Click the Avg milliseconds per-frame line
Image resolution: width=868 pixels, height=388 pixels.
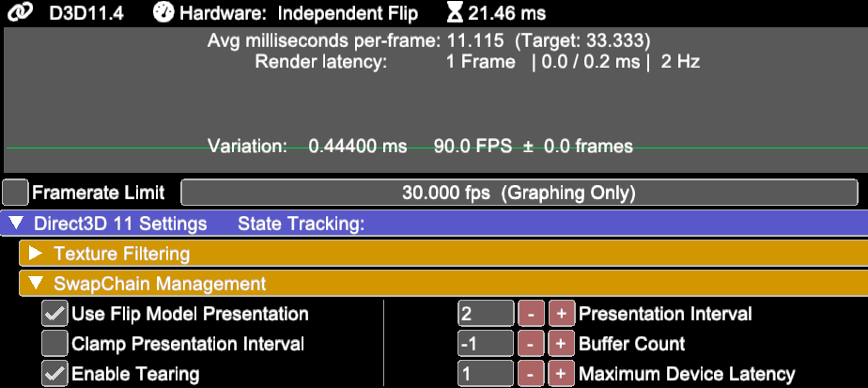coord(429,40)
